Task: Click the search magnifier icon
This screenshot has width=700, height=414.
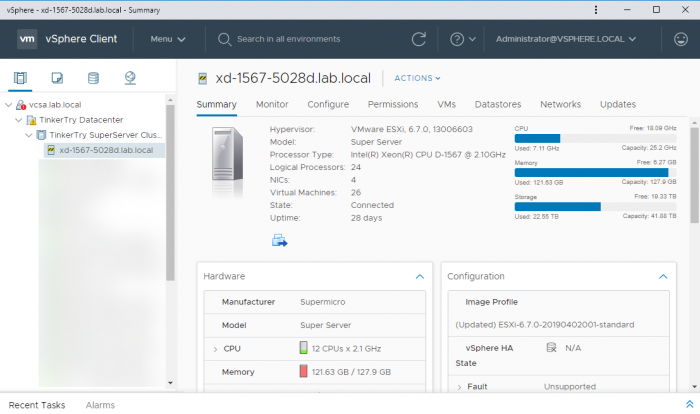Action: 224,39
